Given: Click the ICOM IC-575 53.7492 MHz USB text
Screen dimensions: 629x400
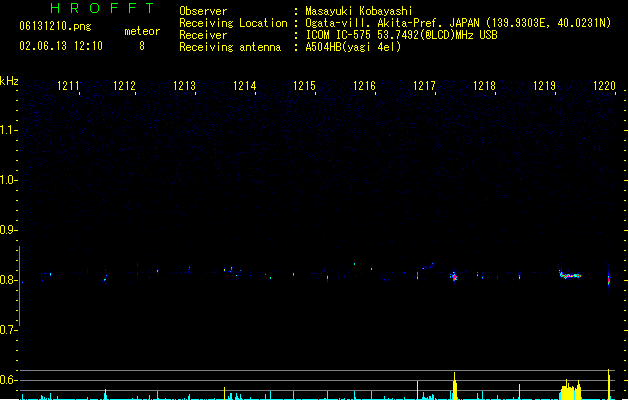Looking at the screenshot, I should click(402, 35).
